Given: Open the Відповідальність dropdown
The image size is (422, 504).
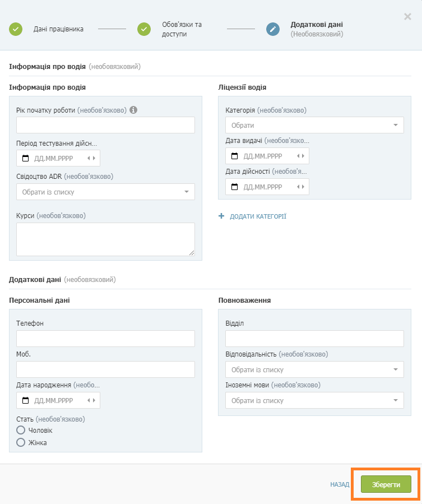Looking at the screenshot, I should (x=314, y=369).
